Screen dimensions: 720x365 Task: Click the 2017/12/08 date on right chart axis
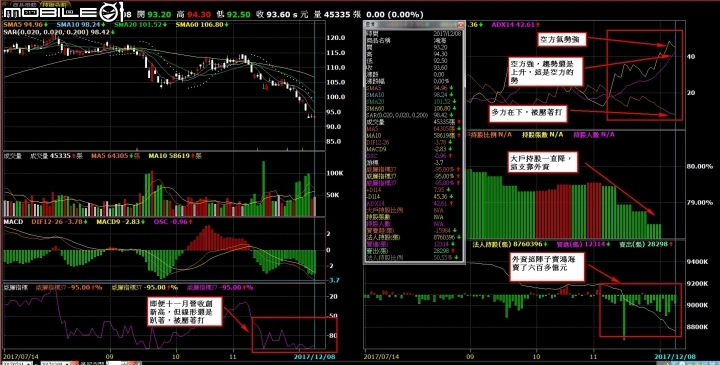[675, 356]
